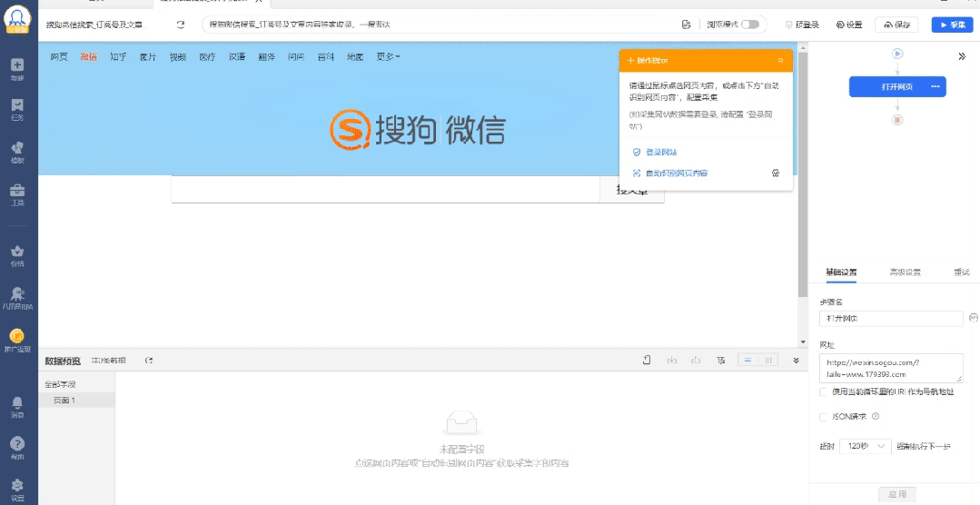Click the Sogou WeChat search input box

pyautogui.click(x=386, y=189)
